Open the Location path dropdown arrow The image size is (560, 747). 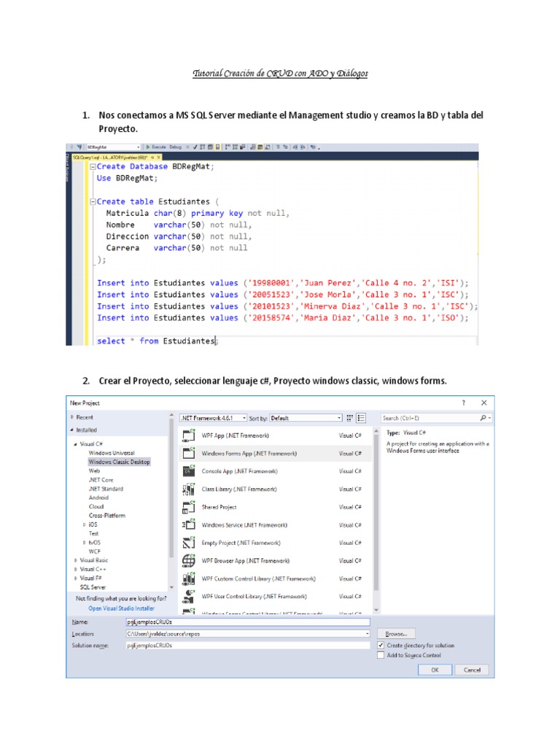367,634
